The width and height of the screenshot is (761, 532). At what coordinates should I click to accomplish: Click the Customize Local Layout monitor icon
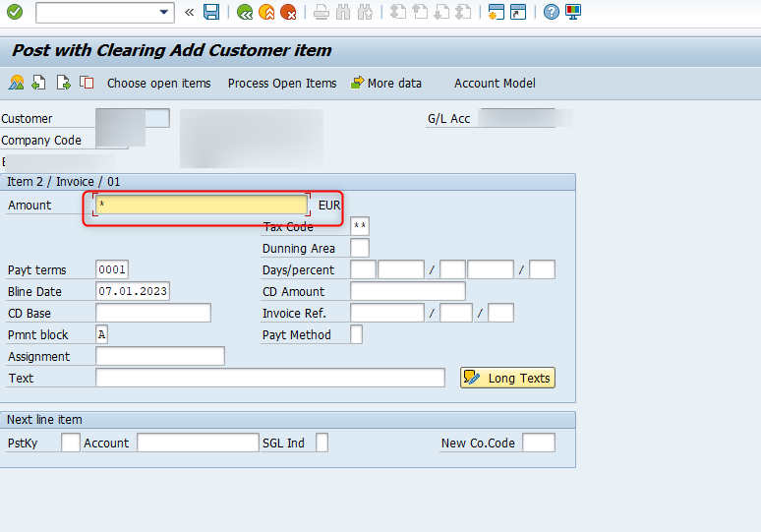pos(573,12)
